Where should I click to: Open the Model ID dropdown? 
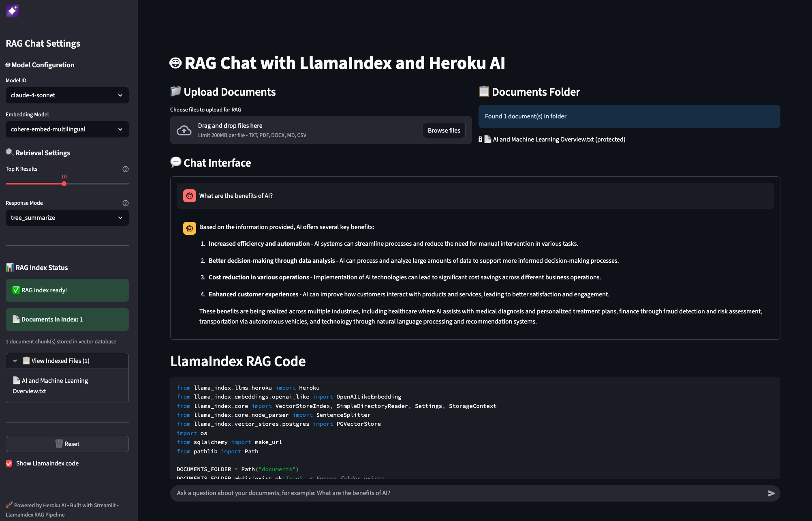[x=67, y=95]
